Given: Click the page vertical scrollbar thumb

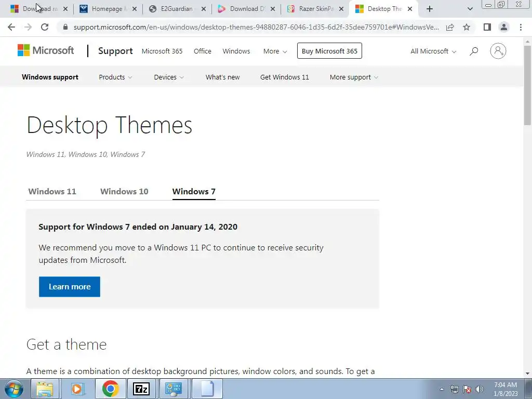Looking at the screenshot, I should 527,85.
